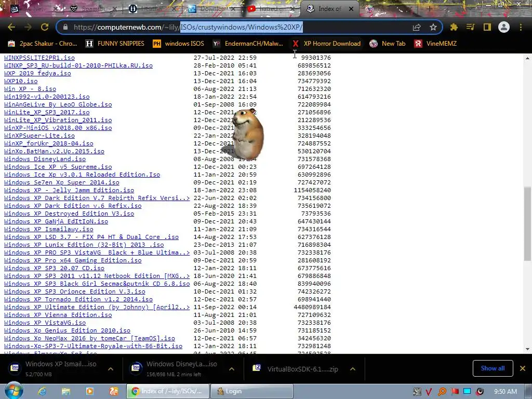Download Win1992-v1.0-200123.iso
Screen dimensions: 532x399
[47, 97]
